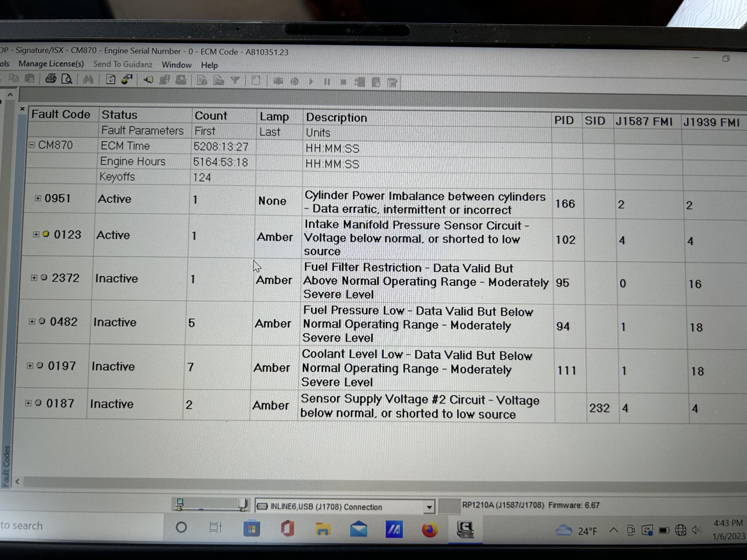The image size is (747, 560).
Task: Open File Explorer from taskbar
Action: click(x=323, y=529)
